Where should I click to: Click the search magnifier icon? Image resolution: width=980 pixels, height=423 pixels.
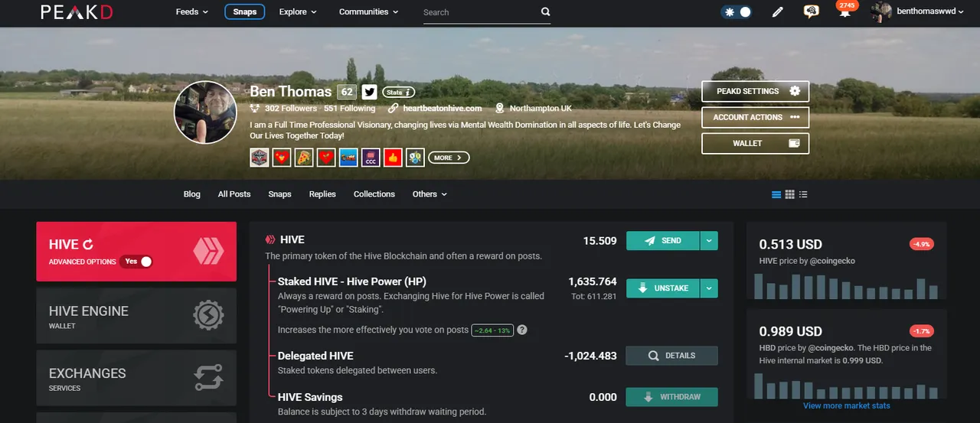click(x=545, y=12)
